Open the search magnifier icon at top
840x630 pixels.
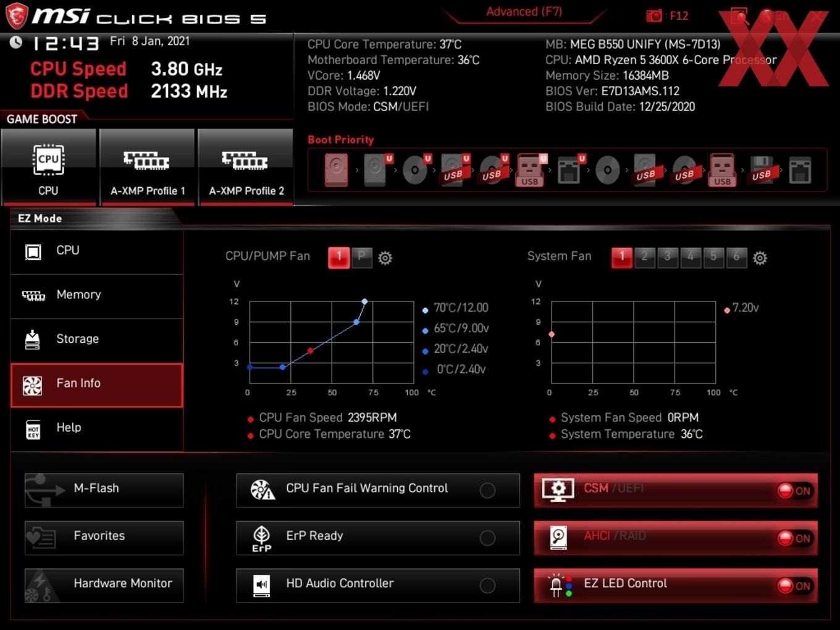[739, 16]
